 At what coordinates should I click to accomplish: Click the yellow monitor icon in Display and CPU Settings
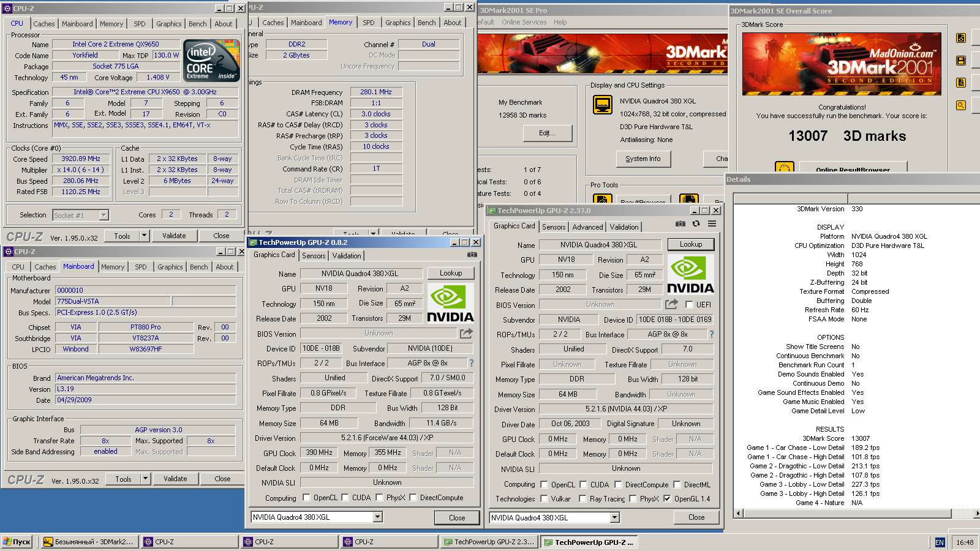pos(603,105)
